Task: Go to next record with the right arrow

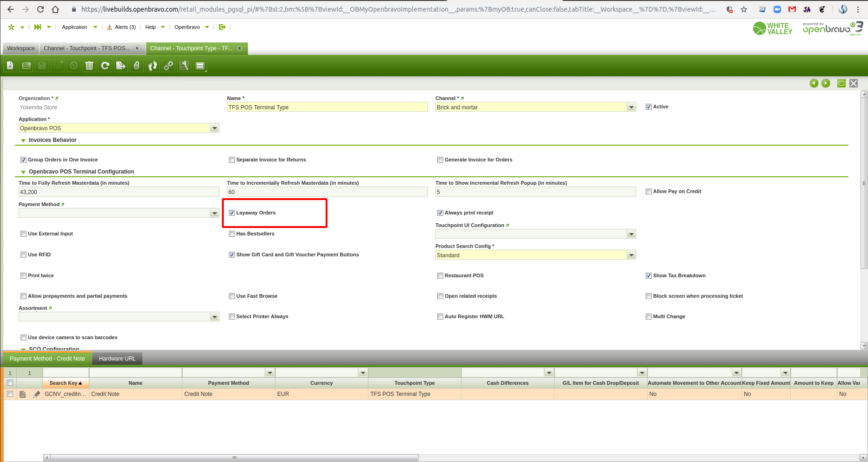Action: [826, 83]
